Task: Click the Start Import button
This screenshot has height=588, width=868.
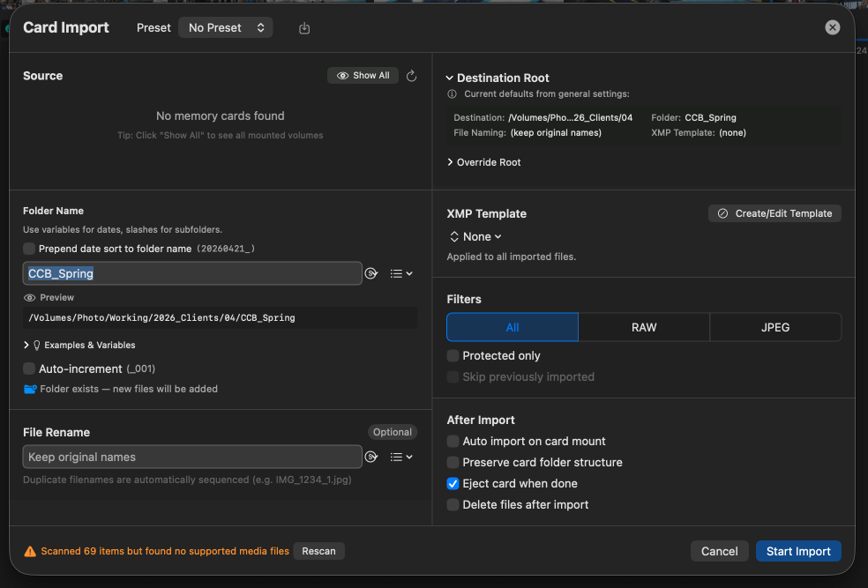Action: pyautogui.click(x=798, y=552)
